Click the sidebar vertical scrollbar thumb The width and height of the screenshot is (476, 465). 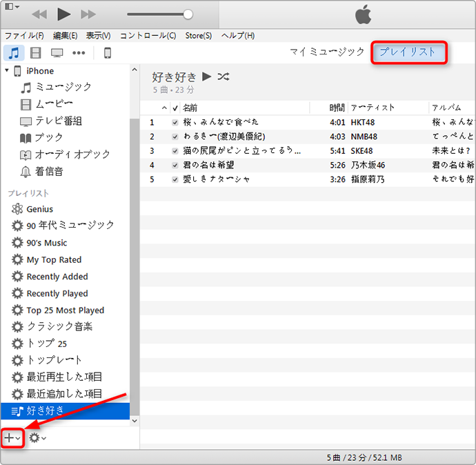point(135,267)
